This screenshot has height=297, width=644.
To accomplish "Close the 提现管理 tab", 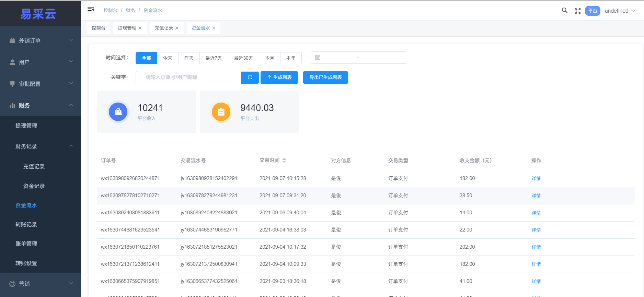I will (x=140, y=28).
